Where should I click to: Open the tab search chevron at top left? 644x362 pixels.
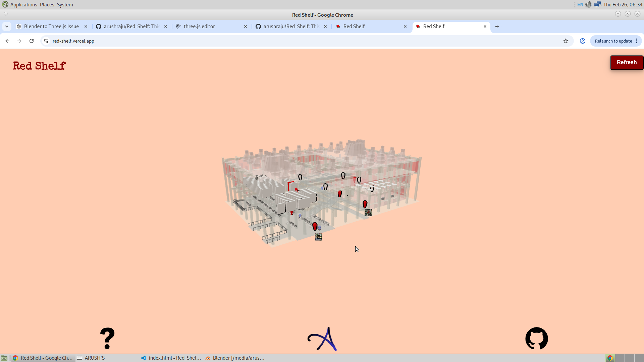7,26
